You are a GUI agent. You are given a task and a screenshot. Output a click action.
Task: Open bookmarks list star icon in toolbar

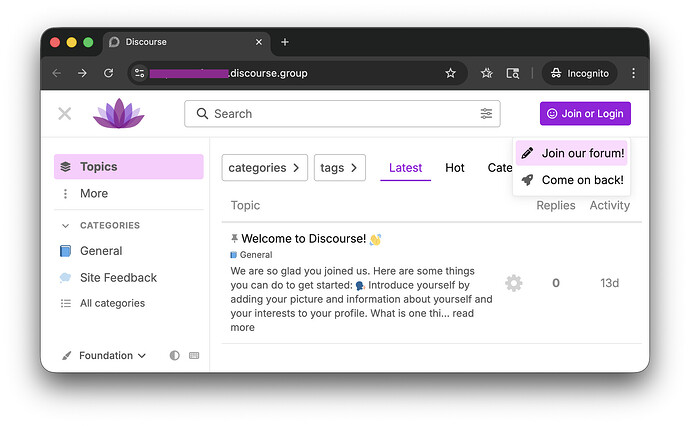coord(486,73)
